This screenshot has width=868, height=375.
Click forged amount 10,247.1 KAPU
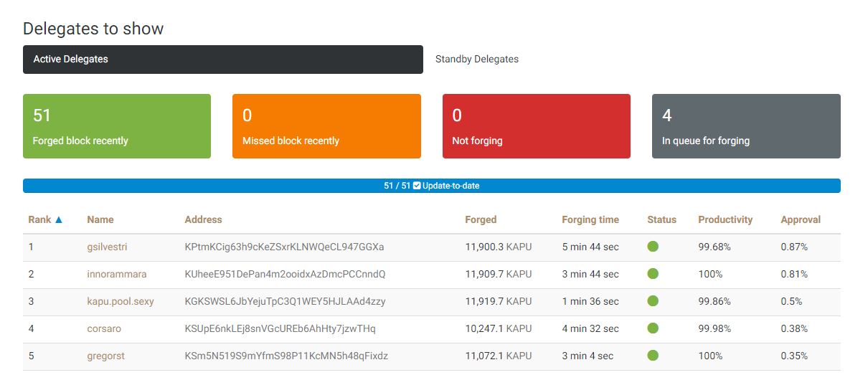click(x=499, y=328)
